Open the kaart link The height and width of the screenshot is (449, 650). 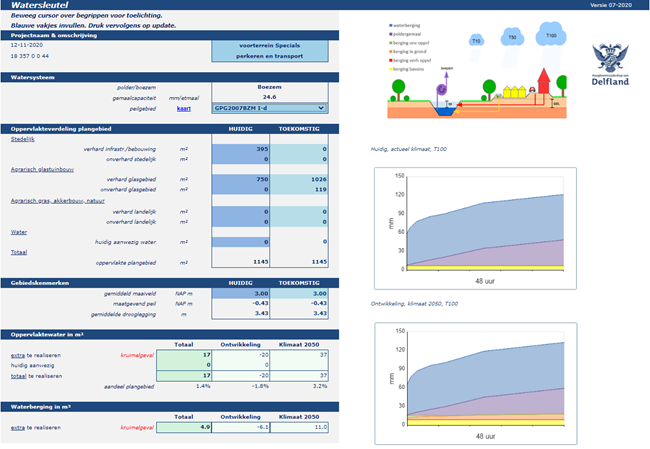pos(184,108)
